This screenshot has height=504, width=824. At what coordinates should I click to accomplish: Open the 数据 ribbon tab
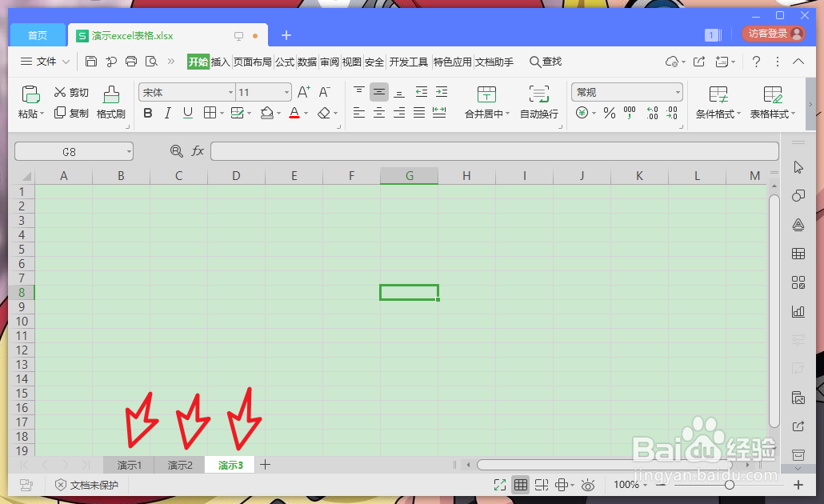[x=306, y=61]
